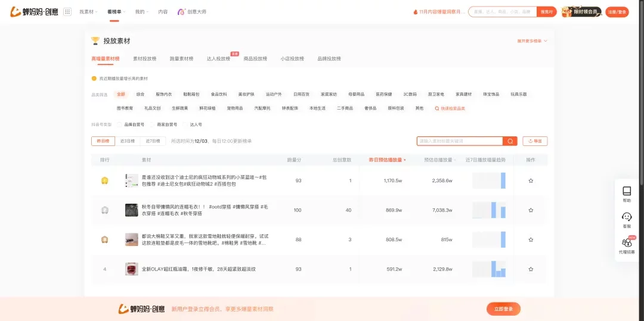Viewport: 644px width, 321px height.
Task: Switch to the 高增量素材榜 tab
Action: click(x=105, y=58)
